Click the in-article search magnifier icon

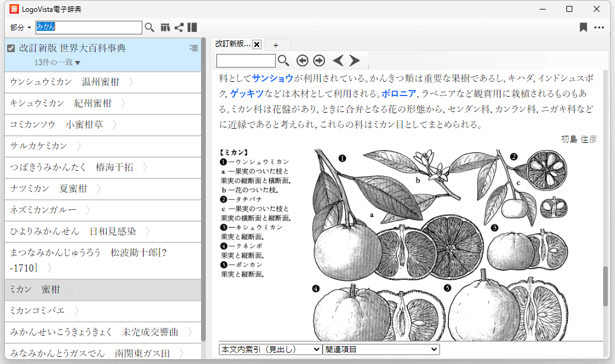[283, 60]
